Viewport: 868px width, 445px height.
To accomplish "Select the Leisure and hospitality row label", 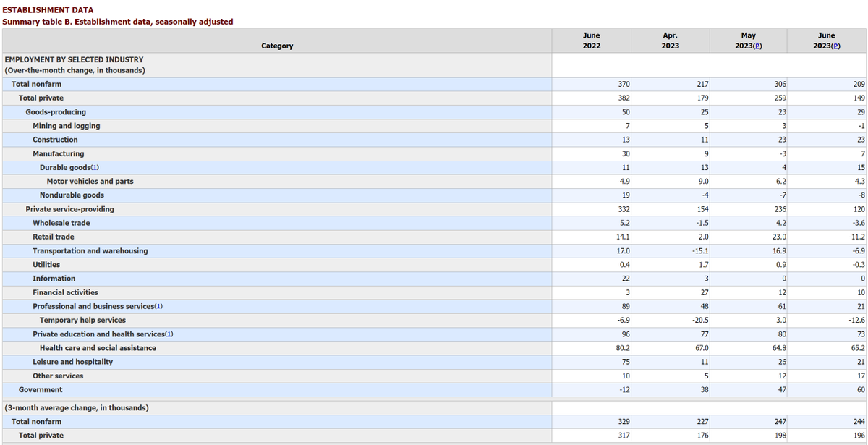I will 72,362.
